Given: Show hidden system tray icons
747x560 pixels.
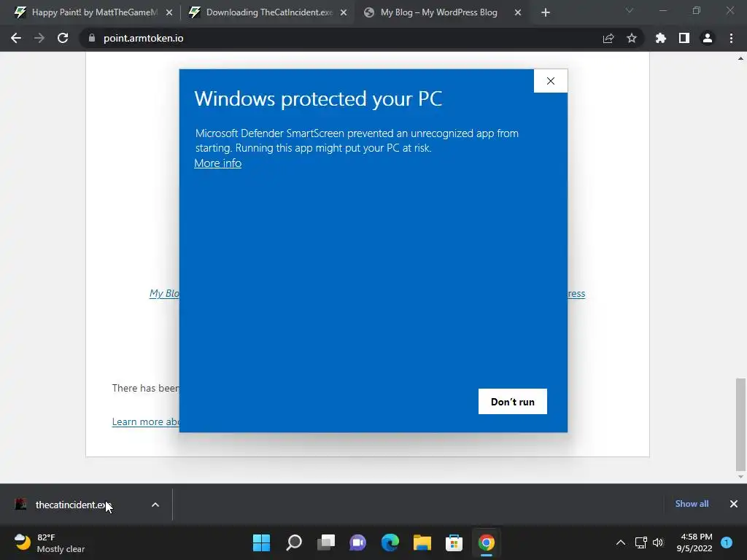Looking at the screenshot, I should tap(621, 542).
